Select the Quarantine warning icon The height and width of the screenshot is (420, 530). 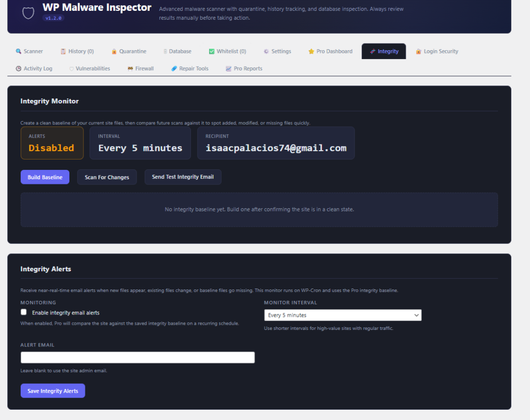point(114,51)
